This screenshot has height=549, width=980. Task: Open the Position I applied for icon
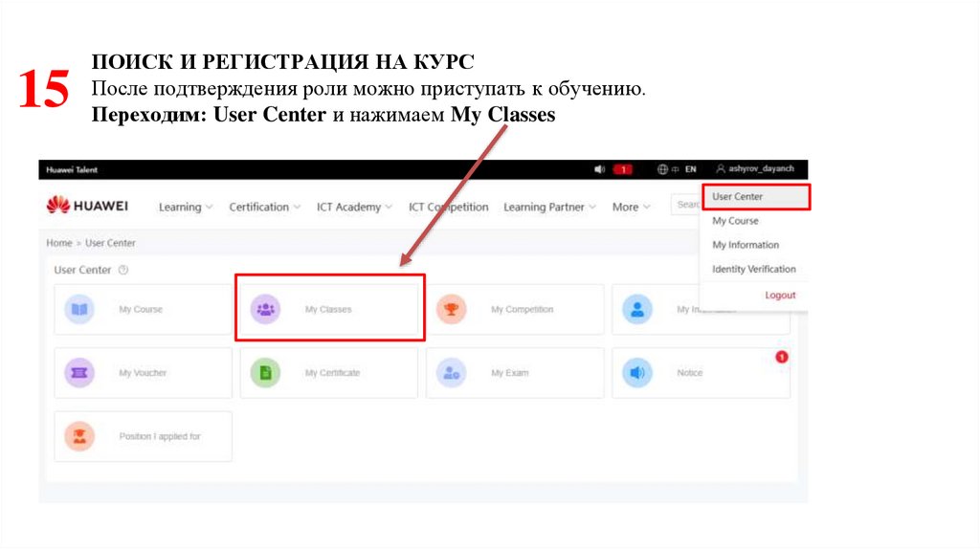coord(79,436)
